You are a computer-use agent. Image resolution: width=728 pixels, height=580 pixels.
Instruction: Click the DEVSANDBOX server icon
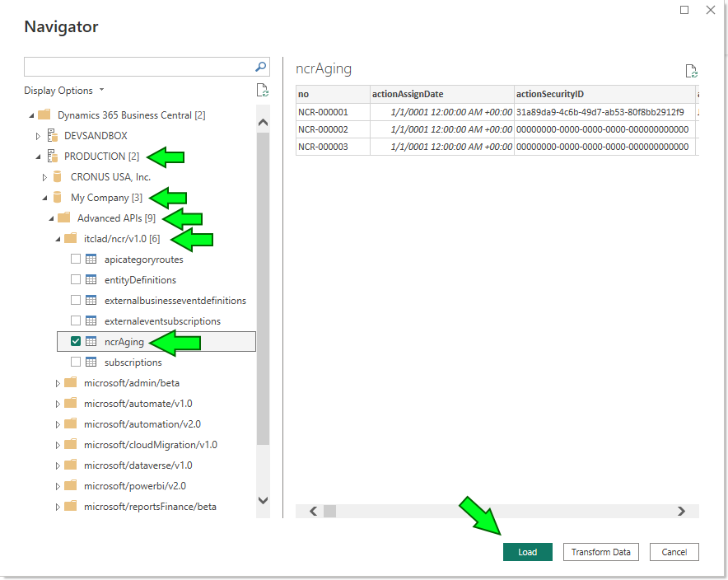click(53, 136)
